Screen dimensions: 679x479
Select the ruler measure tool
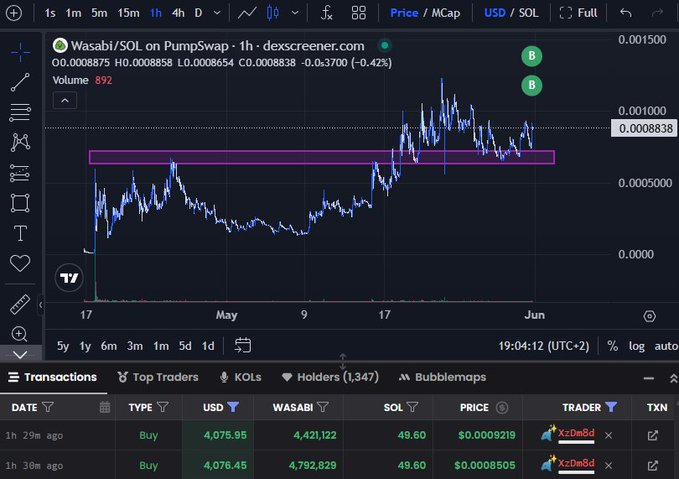tap(20, 304)
